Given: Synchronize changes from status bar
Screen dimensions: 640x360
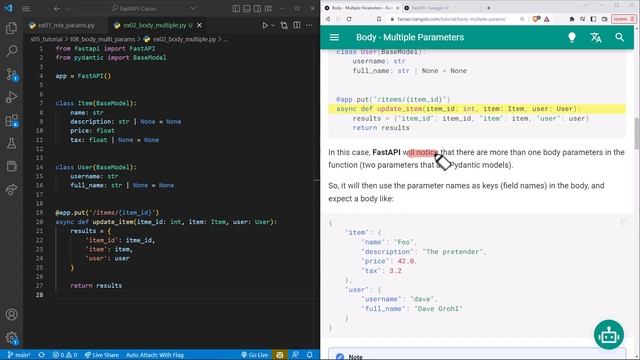Looking at the screenshot, I should click(41, 355).
